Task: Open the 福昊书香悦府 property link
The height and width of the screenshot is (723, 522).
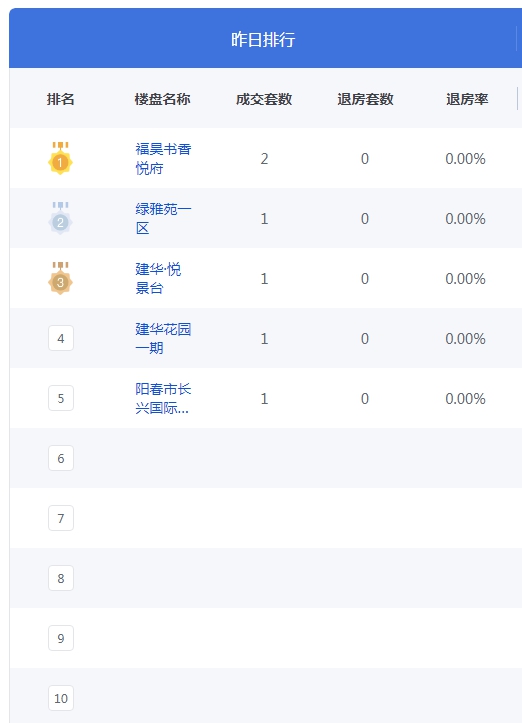Action: (x=163, y=159)
